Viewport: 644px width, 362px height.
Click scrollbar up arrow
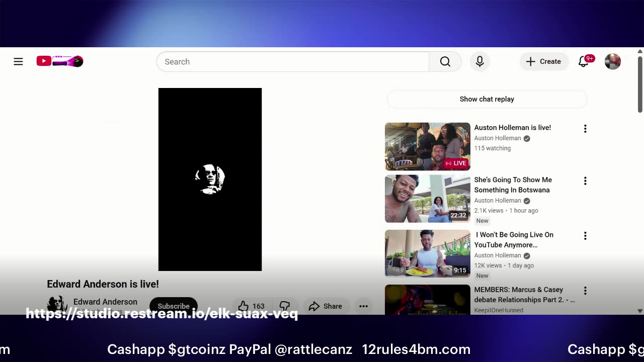coord(640,51)
